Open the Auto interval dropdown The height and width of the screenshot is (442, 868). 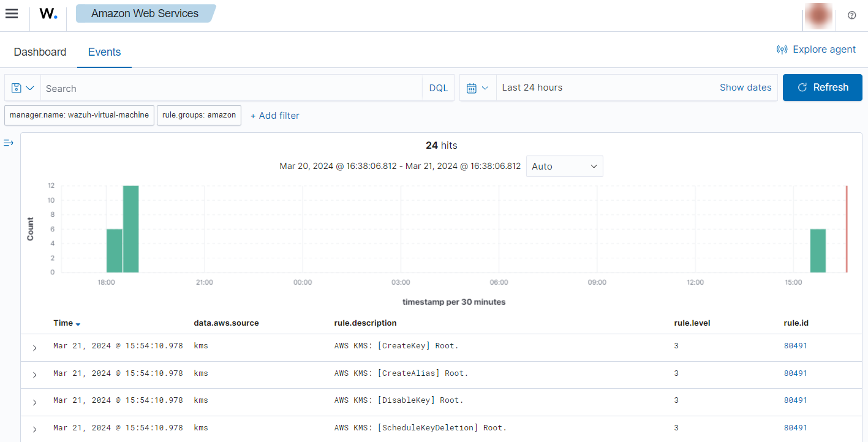[x=564, y=167]
